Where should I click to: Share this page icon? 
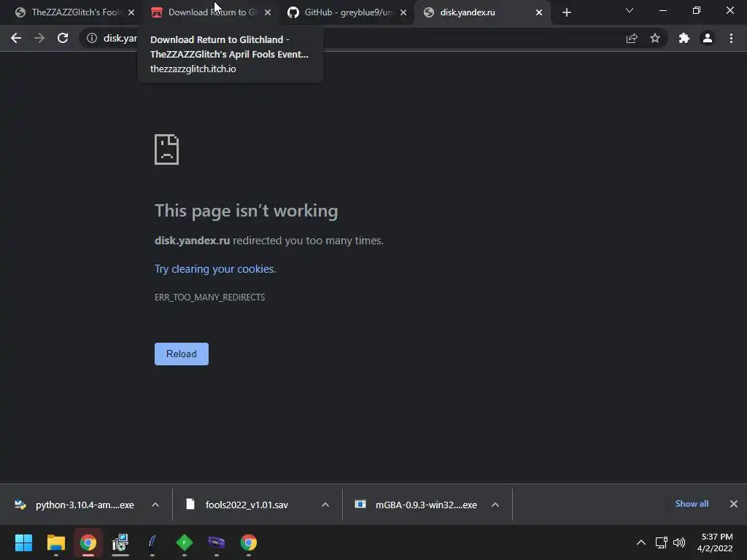point(632,38)
